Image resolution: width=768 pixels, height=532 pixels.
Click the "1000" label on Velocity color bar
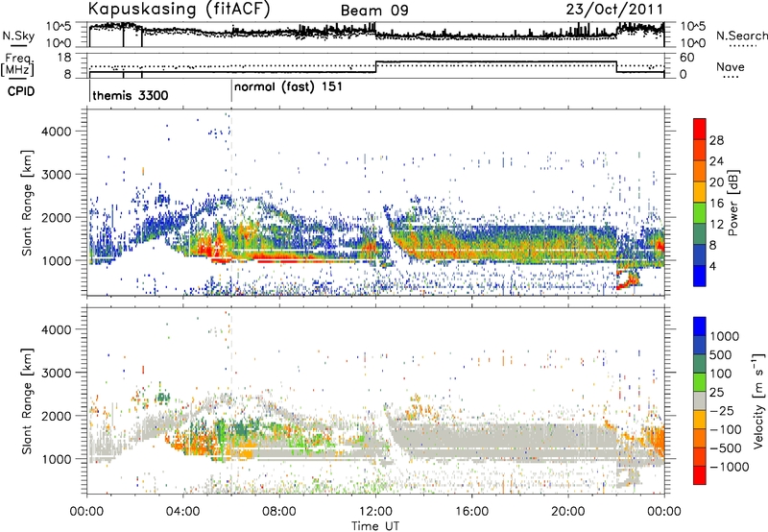tap(724, 336)
